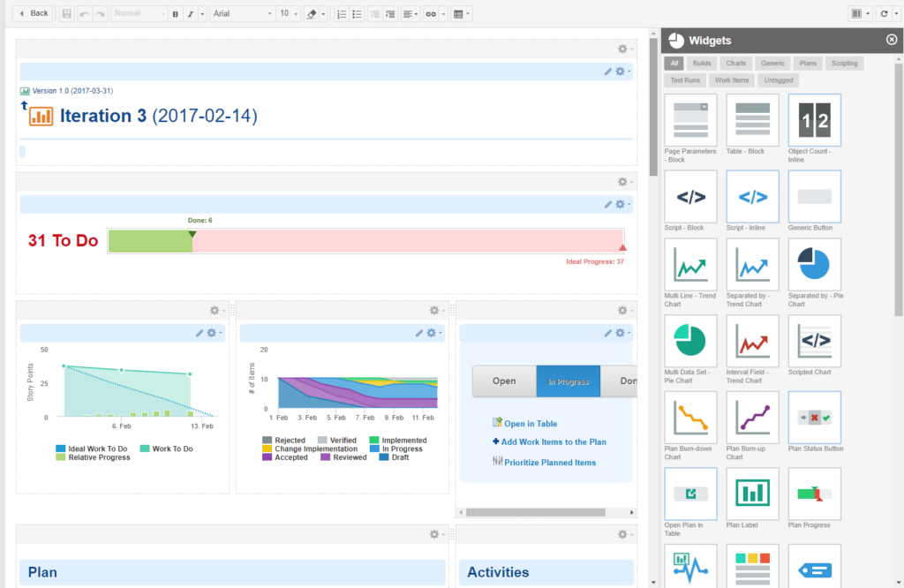Open the font size 10 dropdown
Viewport: 904px width, 588px height.
coord(288,13)
